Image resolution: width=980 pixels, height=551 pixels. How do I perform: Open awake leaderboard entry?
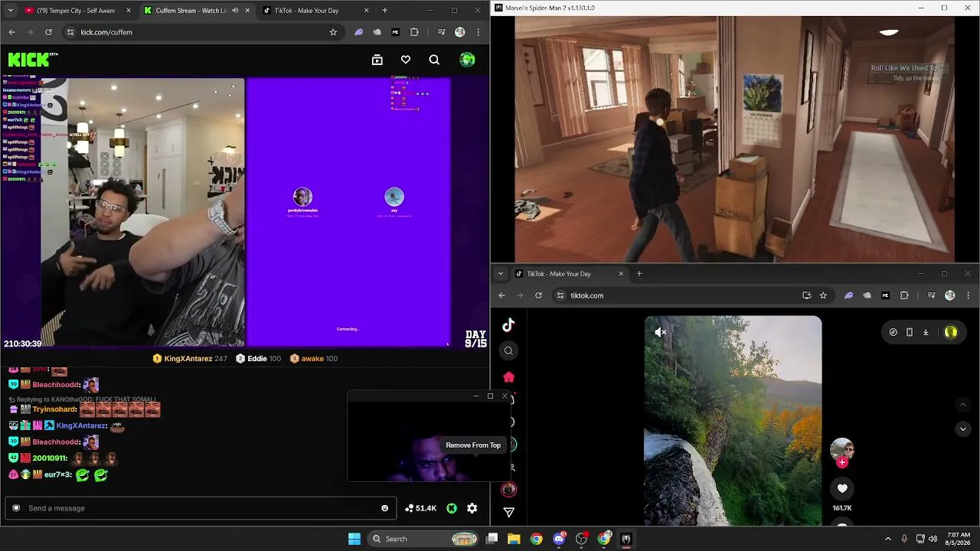tap(314, 358)
